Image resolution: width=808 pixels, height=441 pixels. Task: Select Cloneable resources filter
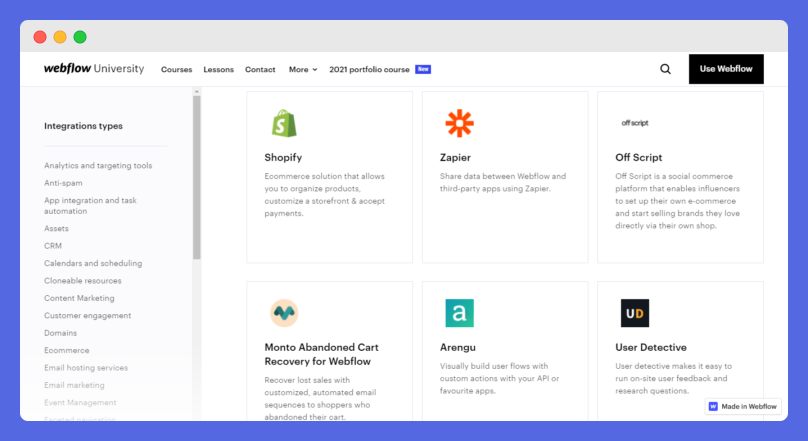tap(83, 281)
